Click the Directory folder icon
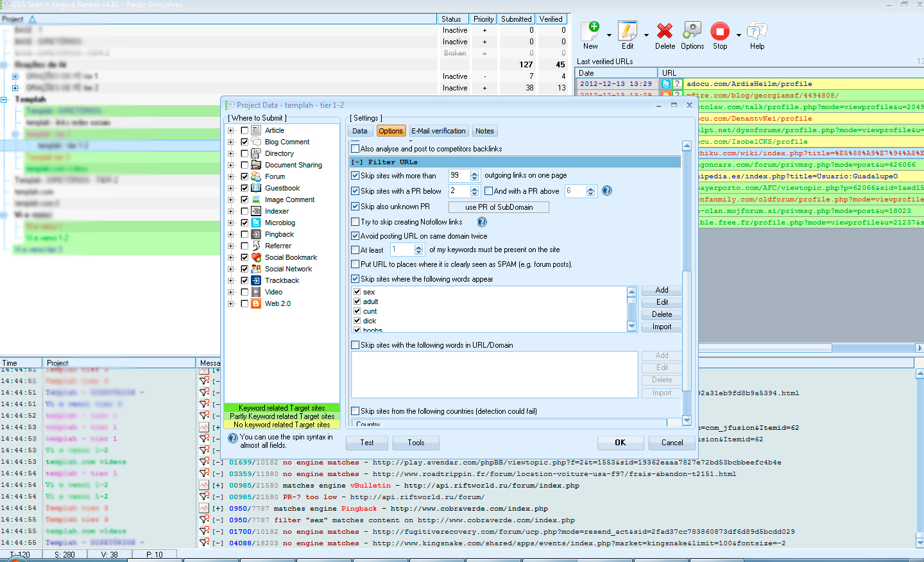Image resolution: width=924 pixels, height=562 pixels. [x=256, y=153]
